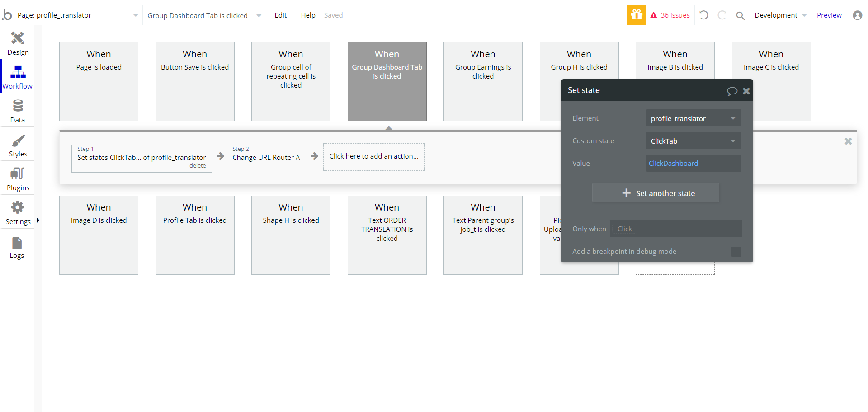Select Step 1 Set states action

pos(142,158)
